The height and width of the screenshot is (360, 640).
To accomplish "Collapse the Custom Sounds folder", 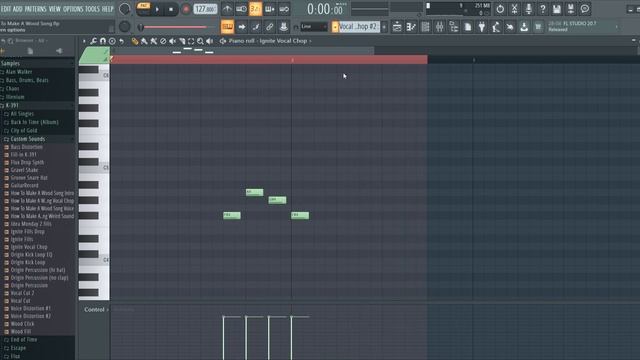I will click(28, 139).
